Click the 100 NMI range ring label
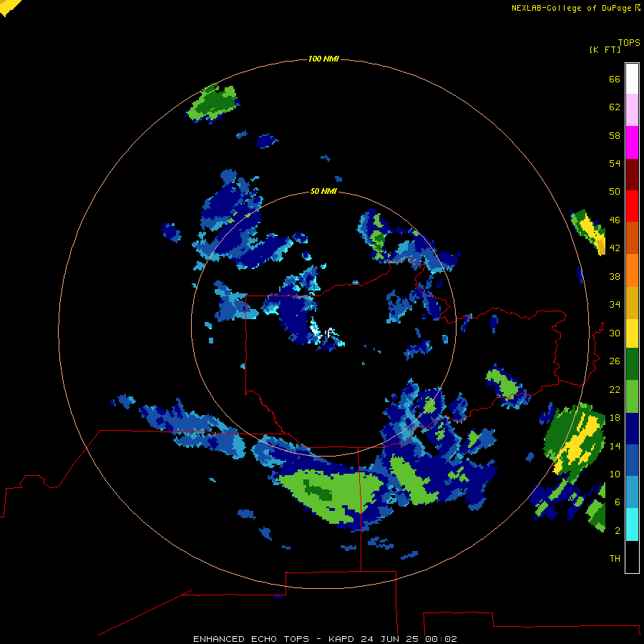The height and width of the screenshot is (644, 644). point(323,59)
